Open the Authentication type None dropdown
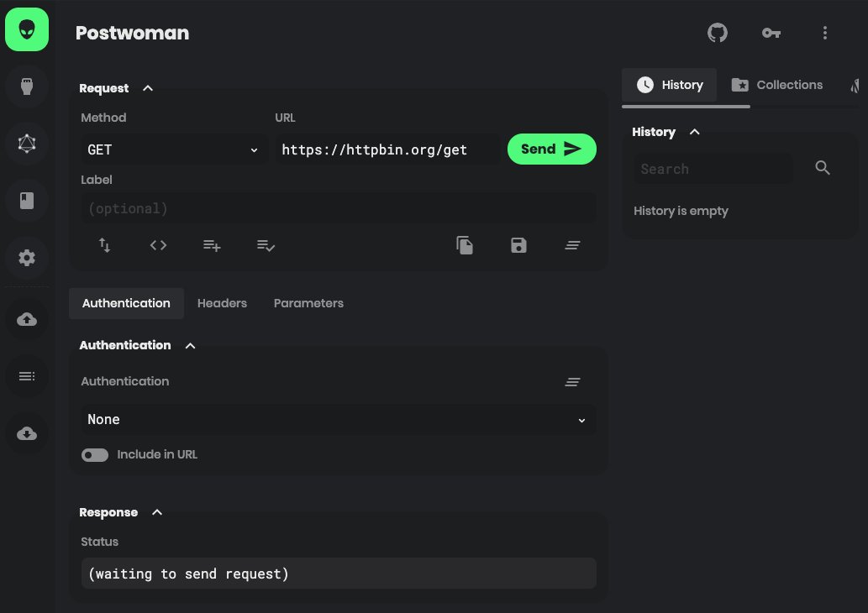 click(339, 419)
